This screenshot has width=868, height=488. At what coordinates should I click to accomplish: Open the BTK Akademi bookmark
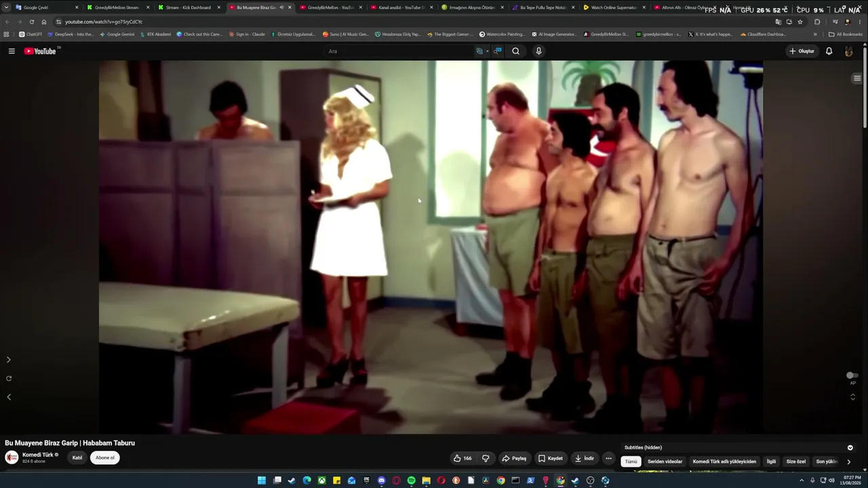[155, 34]
